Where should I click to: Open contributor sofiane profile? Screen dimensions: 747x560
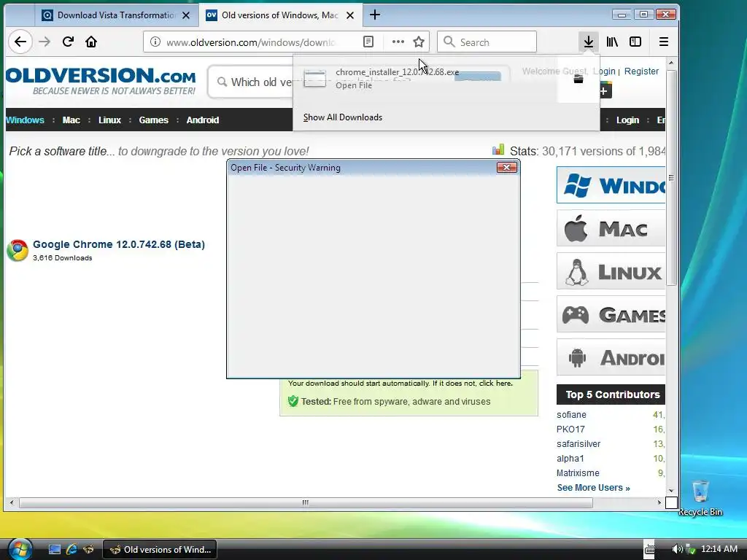571,415
